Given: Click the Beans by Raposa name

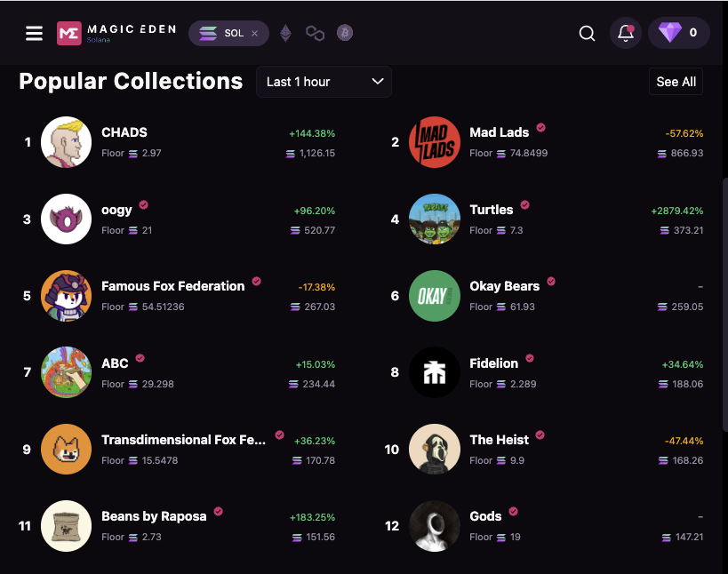Looking at the screenshot, I should point(154,516).
